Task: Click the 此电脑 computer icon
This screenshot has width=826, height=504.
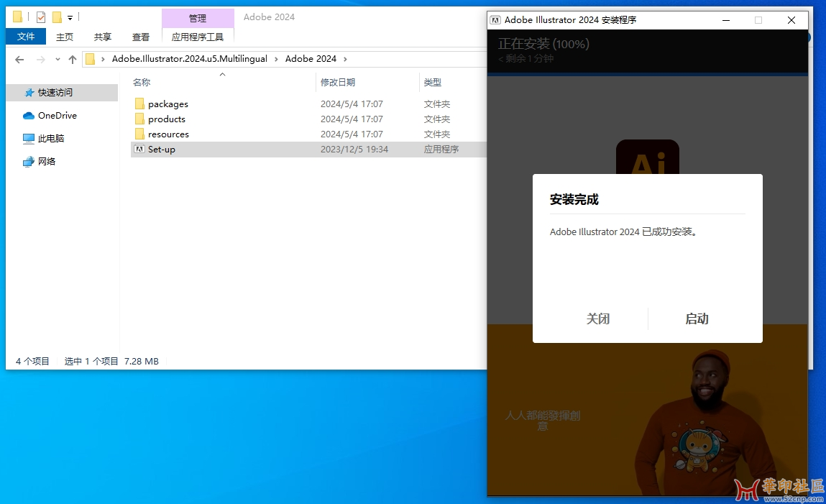Action: click(x=29, y=139)
